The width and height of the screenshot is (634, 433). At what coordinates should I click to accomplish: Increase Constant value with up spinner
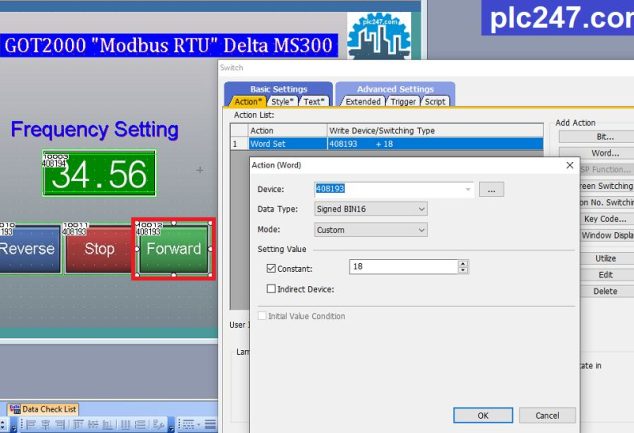coord(463,263)
